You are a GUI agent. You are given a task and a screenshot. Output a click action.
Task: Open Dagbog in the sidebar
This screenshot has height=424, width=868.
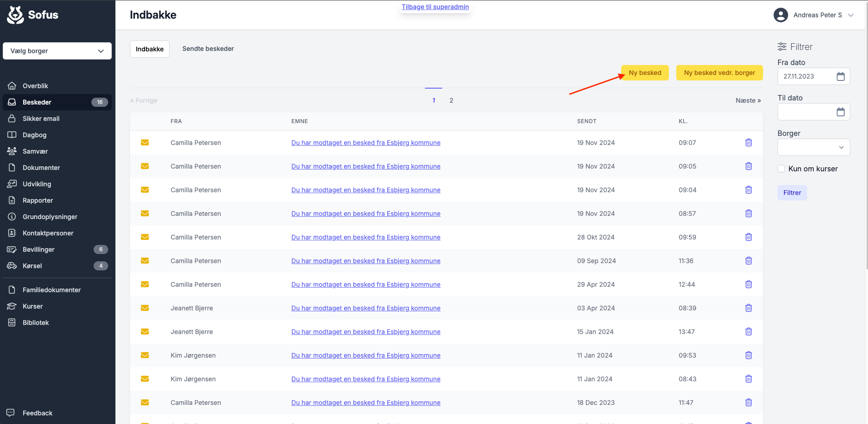click(35, 135)
